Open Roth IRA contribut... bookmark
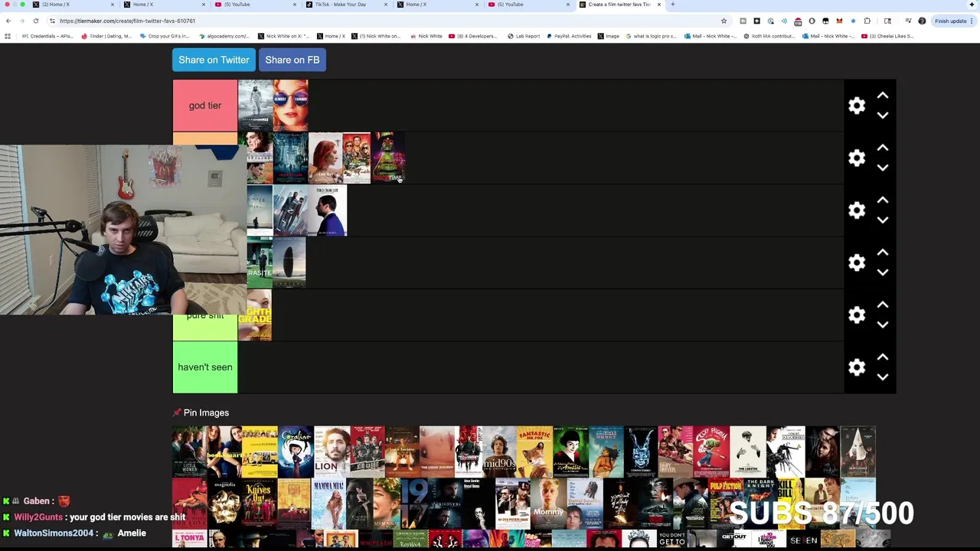 (x=769, y=36)
